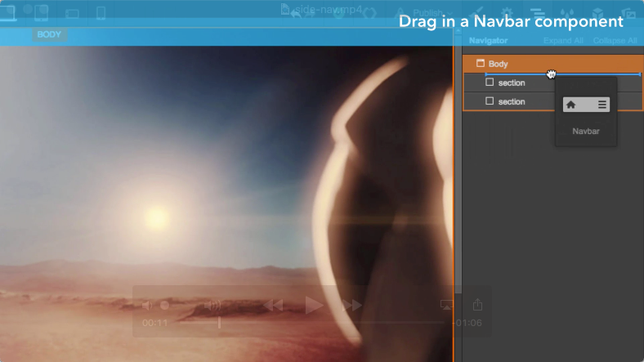This screenshot has height=362, width=644.
Task: Switch to portrait phone preview
Action: pyautogui.click(x=101, y=13)
